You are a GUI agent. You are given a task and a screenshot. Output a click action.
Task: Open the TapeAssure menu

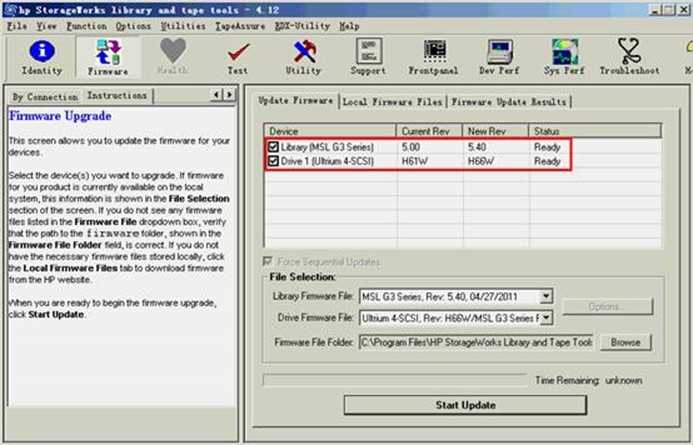tap(240, 27)
